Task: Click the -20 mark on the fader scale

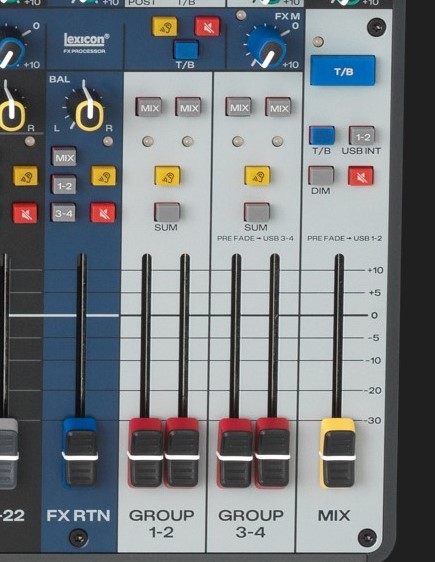Action: (373, 390)
